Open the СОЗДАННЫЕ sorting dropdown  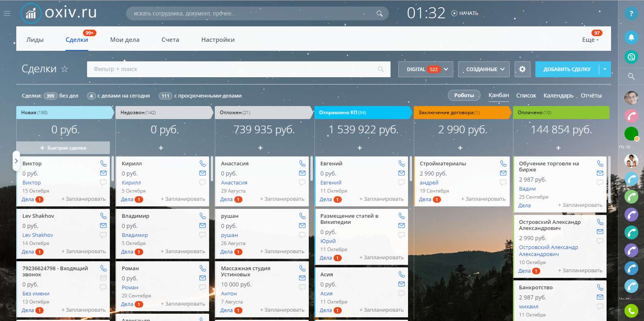[x=485, y=69]
